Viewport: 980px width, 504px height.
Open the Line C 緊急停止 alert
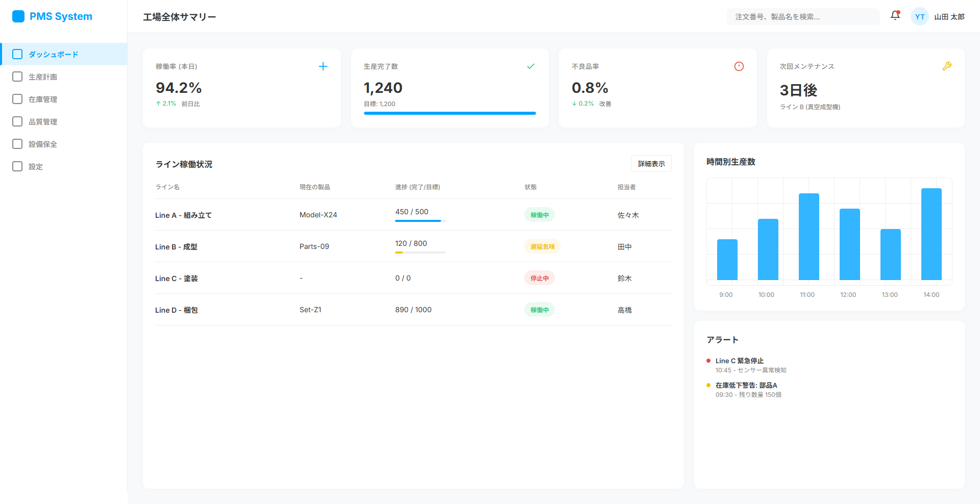[740, 361]
